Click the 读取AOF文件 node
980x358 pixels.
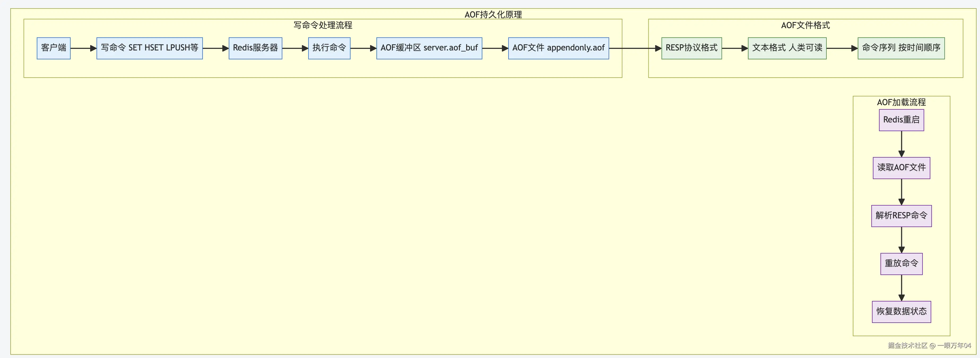(901, 168)
